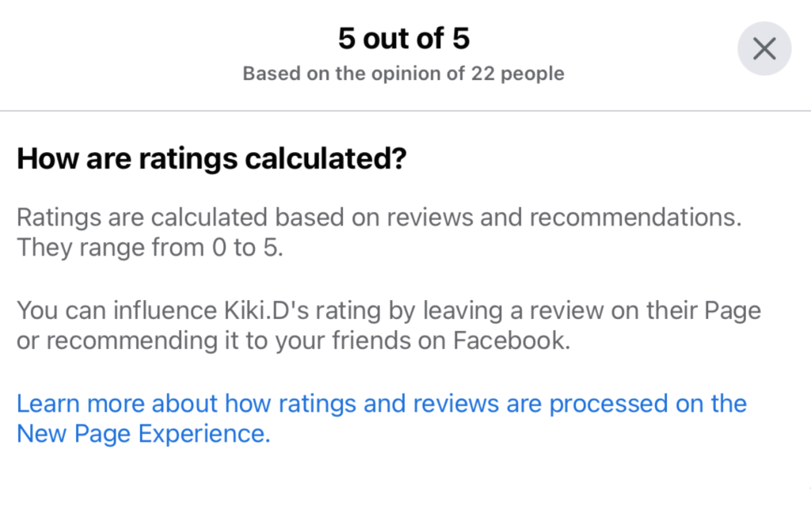The height and width of the screenshot is (532, 811).
Task: Select the "How are ratings calculated?" heading
Action: (211, 159)
